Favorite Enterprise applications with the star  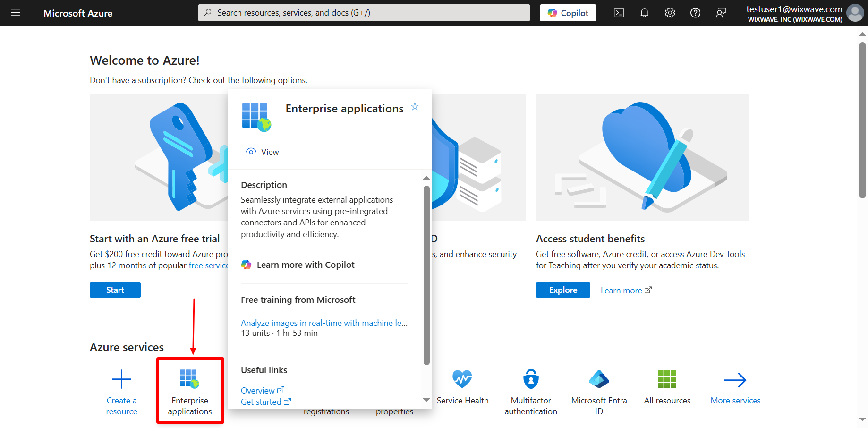415,106
